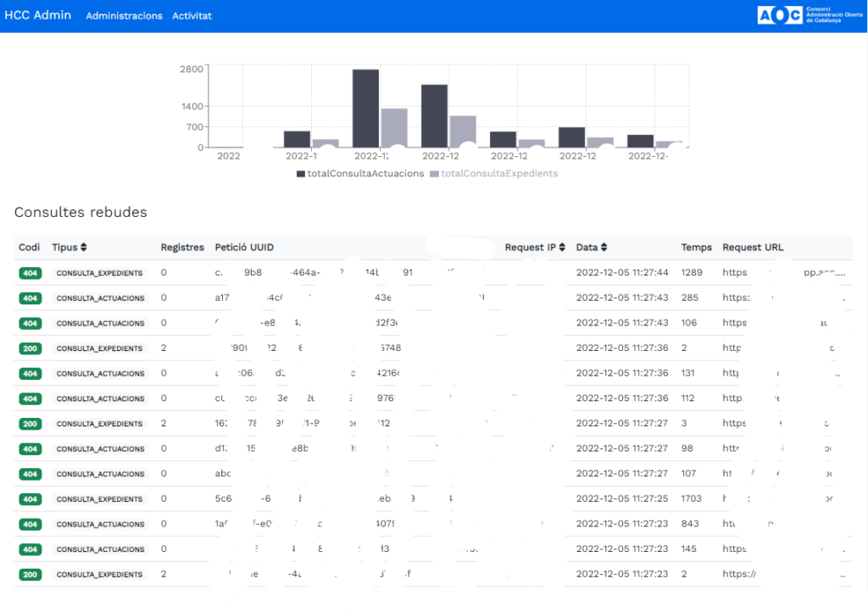This screenshot has width=868, height=612.
Task: Open the Activitat menu
Action: coord(192,16)
